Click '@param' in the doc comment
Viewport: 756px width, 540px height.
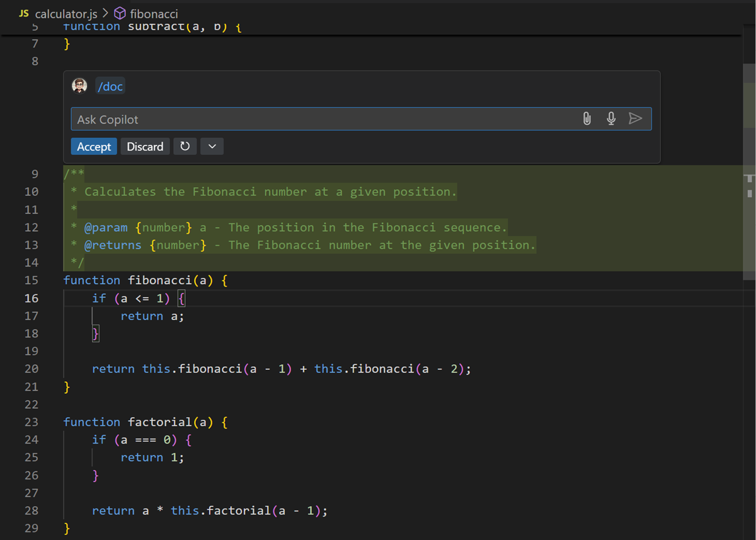(106, 227)
